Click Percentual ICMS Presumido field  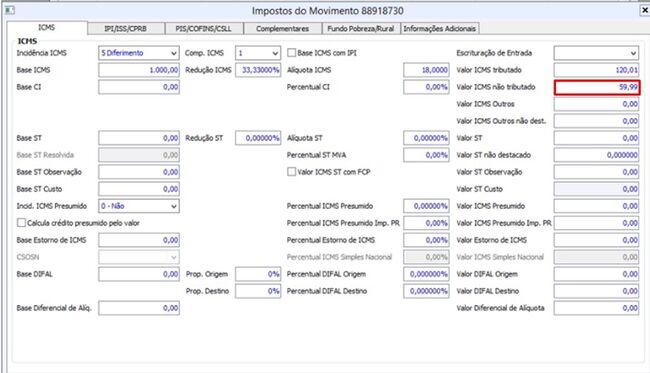426,206
